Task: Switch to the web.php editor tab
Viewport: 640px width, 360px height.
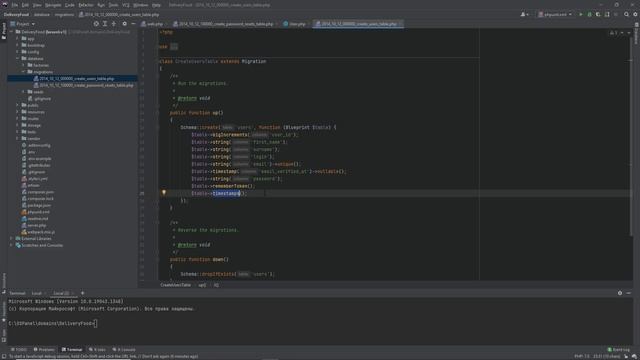Action: pos(152,24)
